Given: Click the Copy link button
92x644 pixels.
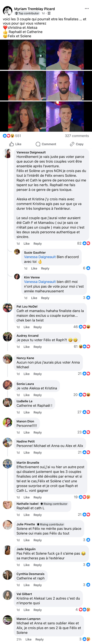Looking at the screenshot, I should tap(77, 144).
